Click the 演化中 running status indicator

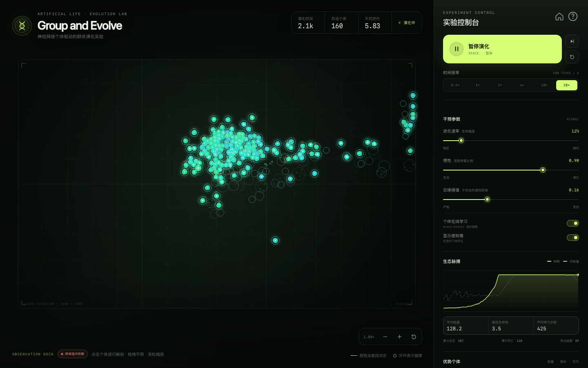pos(407,23)
